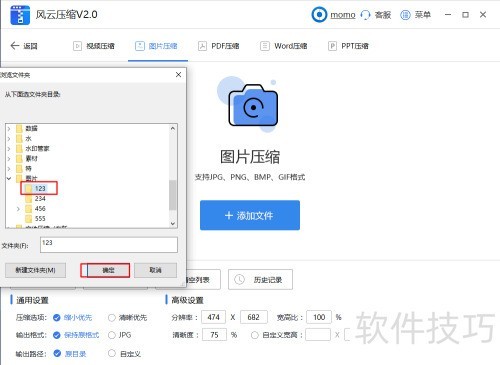
Task: Close the folder browse dialog
Action: pyautogui.click(x=178, y=75)
